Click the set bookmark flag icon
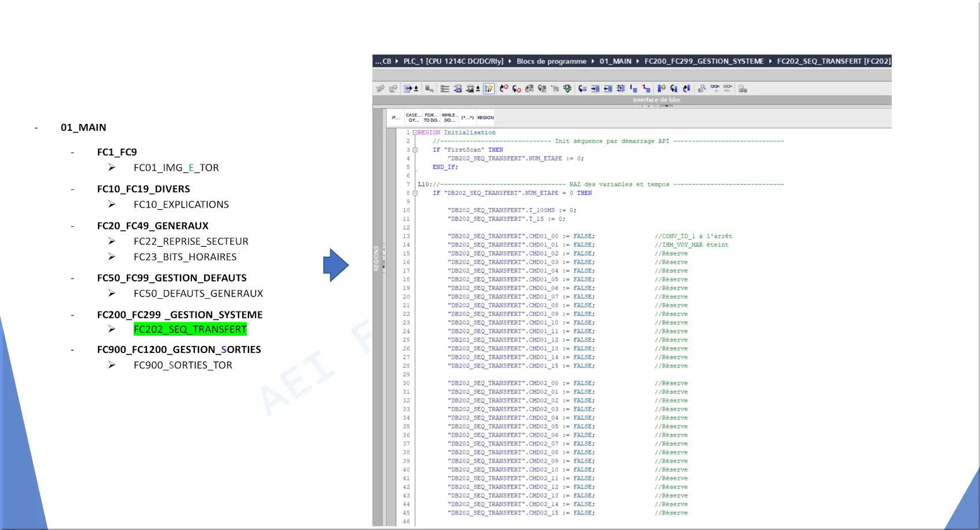 [661, 88]
